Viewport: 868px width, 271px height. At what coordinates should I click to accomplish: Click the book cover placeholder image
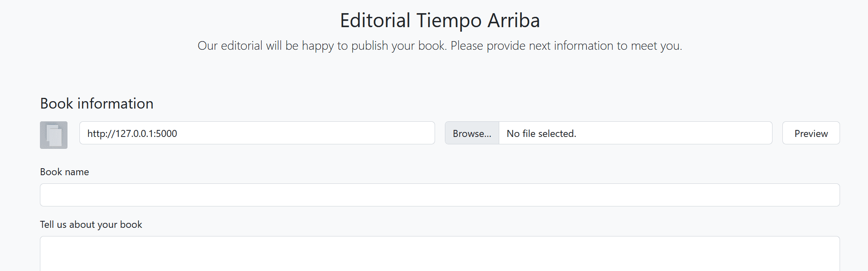tap(54, 135)
